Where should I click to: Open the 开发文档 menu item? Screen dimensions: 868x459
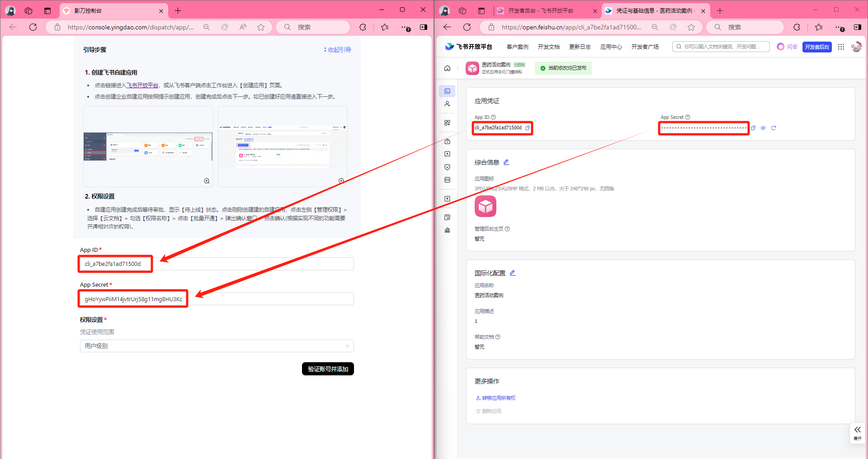[549, 47]
